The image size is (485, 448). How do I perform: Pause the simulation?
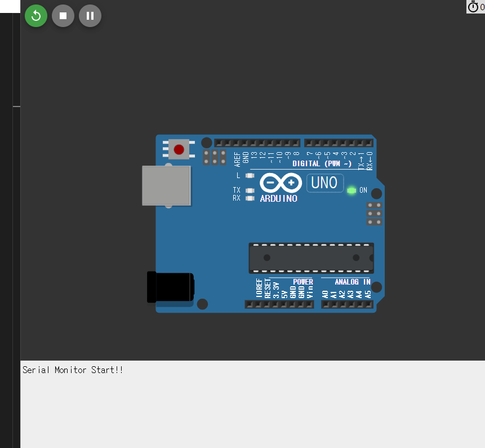pos(90,16)
